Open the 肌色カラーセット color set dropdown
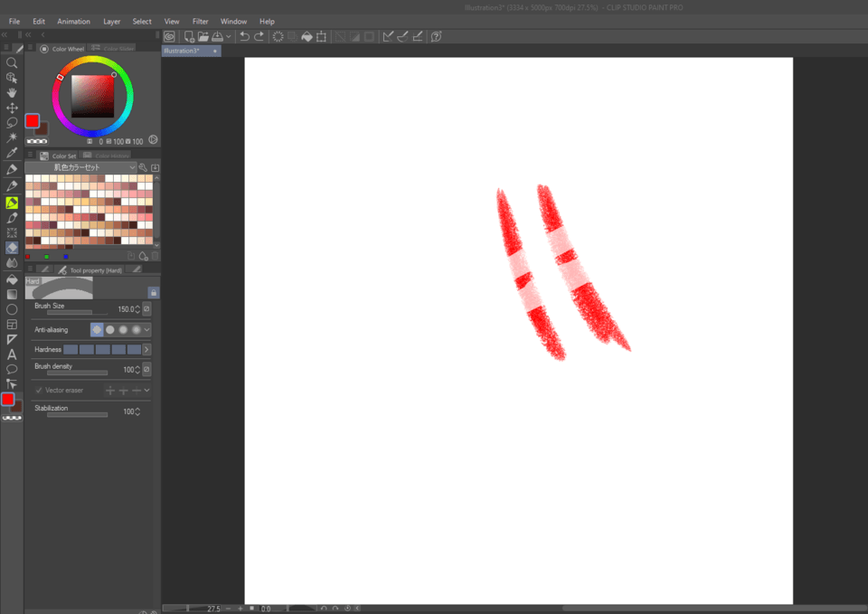 pos(132,167)
